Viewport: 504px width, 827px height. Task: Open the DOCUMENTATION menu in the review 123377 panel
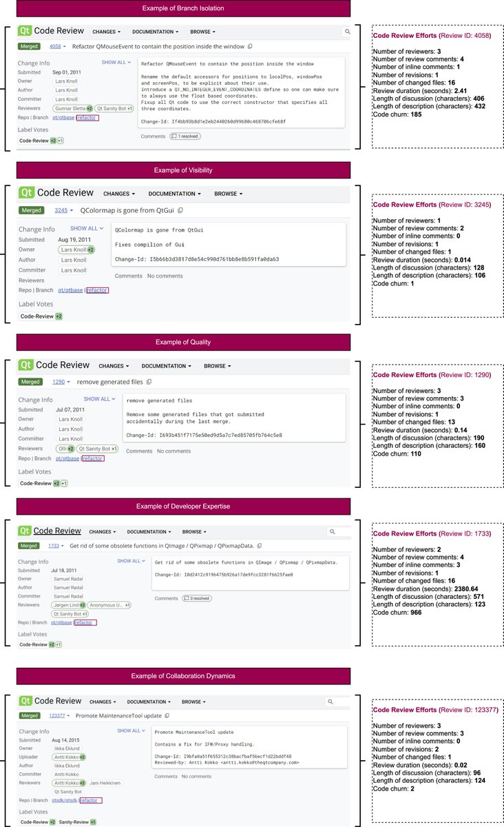[x=150, y=702]
